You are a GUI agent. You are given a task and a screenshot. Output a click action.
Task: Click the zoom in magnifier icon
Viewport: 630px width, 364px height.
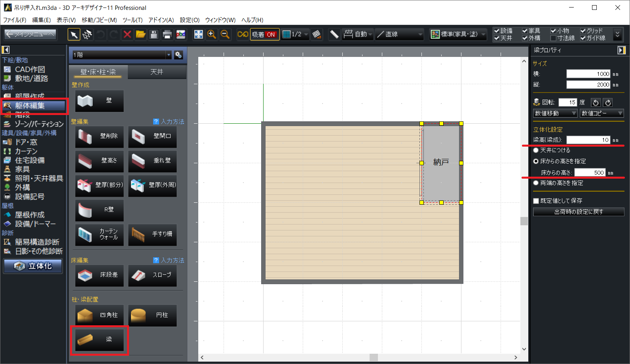tap(212, 35)
